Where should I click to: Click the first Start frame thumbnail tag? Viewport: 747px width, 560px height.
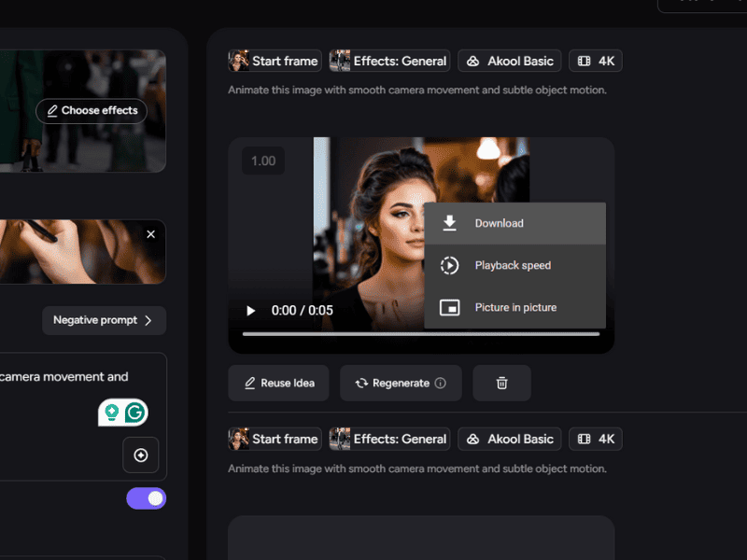click(x=275, y=61)
